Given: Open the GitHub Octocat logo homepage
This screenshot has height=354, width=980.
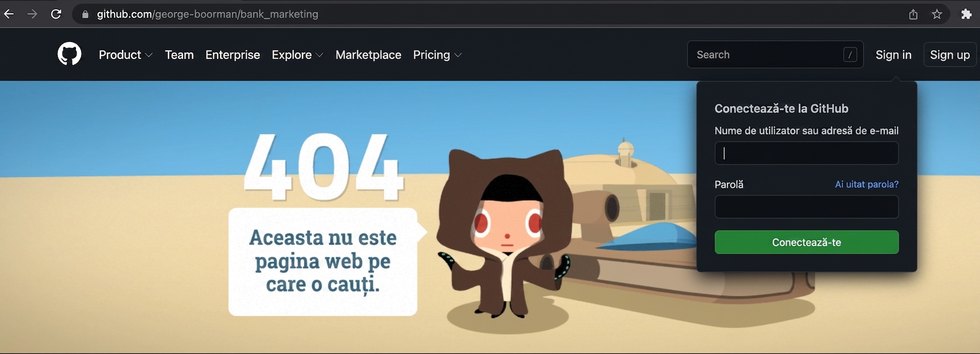Looking at the screenshot, I should pyautogui.click(x=69, y=54).
